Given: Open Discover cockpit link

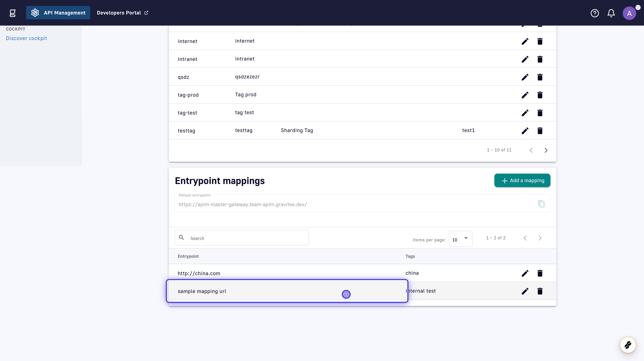Looking at the screenshot, I should coord(26,38).
